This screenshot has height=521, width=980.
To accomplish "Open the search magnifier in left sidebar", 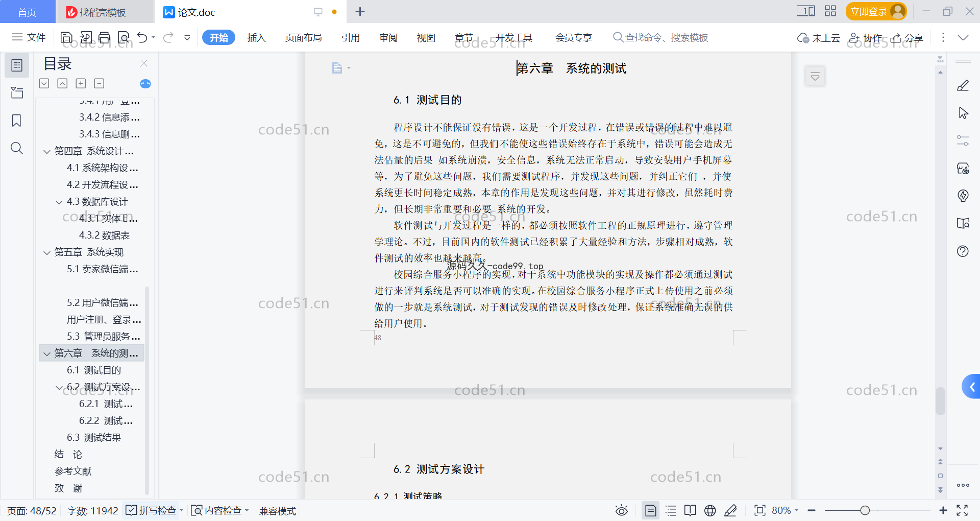I will click(17, 148).
